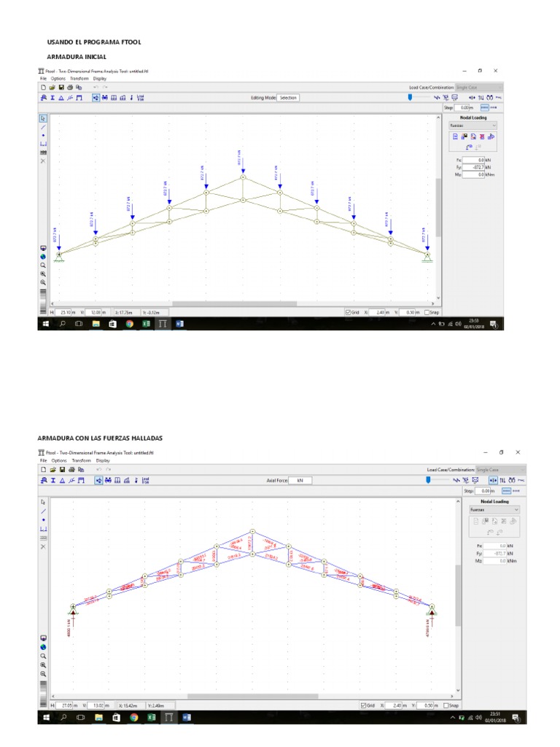The width and height of the screenshot is (560, 747).
Task: Open File menu in Armadura Inicial window
Action: pyautogui.click(x=43, y=79)
